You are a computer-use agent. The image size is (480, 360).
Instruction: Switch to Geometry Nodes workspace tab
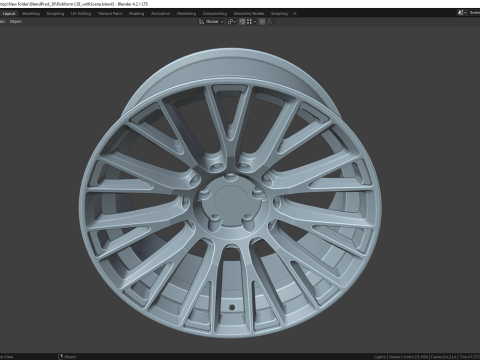249,14
